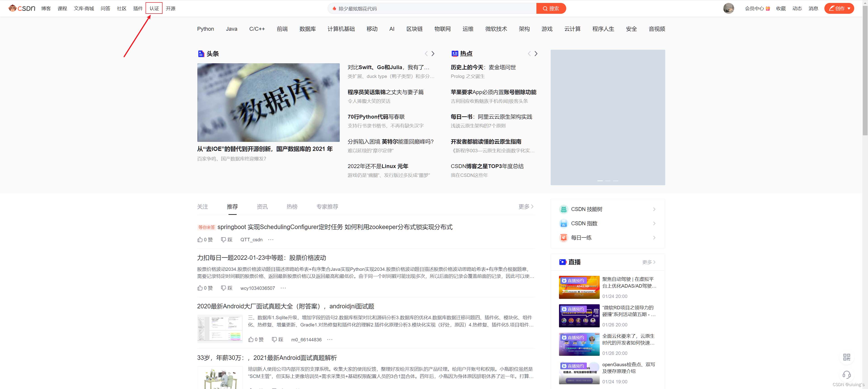The image size is (868, 389).
Task: Click the CSDN 技能树 icon
Action: 563,209
